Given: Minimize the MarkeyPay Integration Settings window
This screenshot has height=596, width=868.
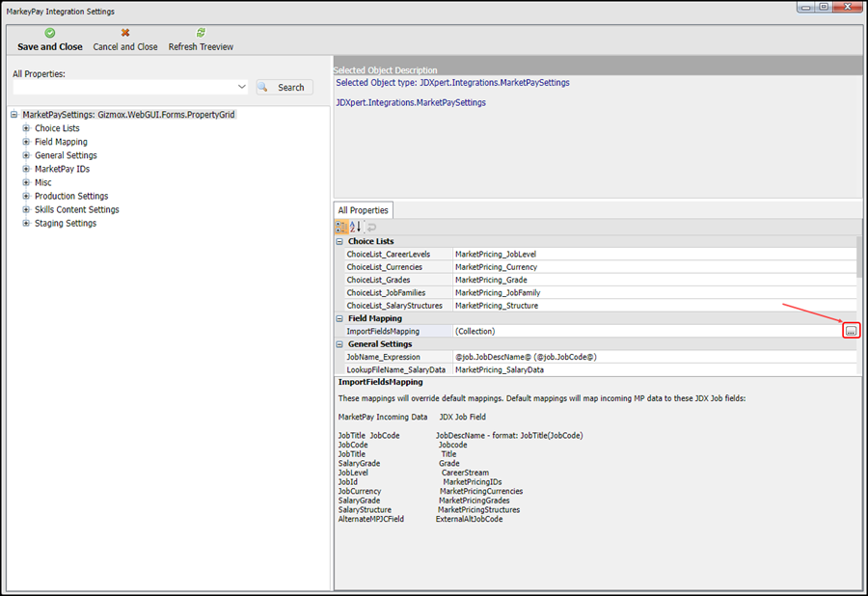Looking at the screenshot, I should click(x=806, y=7).
